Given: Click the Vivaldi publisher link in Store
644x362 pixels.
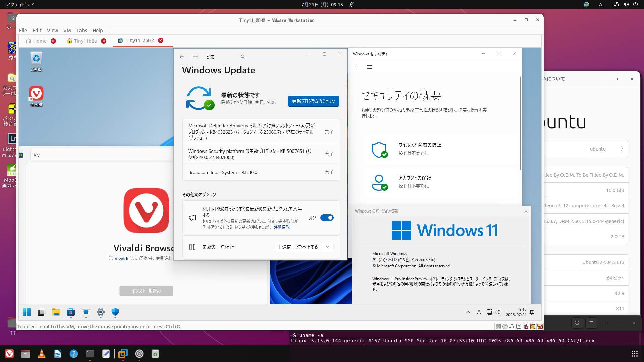Looking at the screenshot, I should point(121,259).
